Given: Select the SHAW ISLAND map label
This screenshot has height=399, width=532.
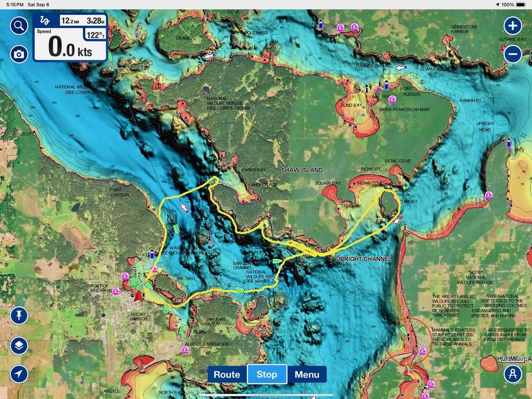Looking at the screenshot, I should (x=302, y=170).
